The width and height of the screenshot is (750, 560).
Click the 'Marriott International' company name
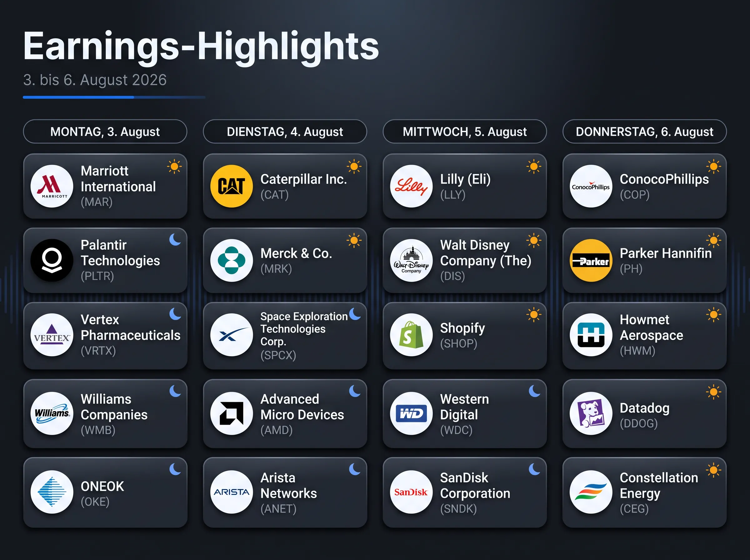[118, 179]
